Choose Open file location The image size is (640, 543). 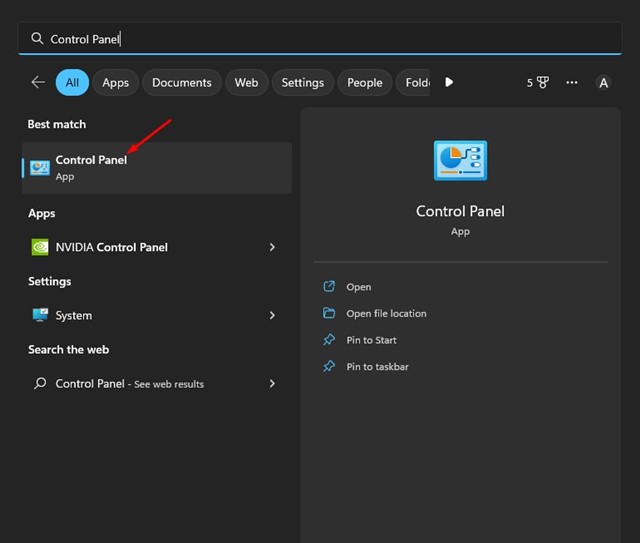coord(386,313)
